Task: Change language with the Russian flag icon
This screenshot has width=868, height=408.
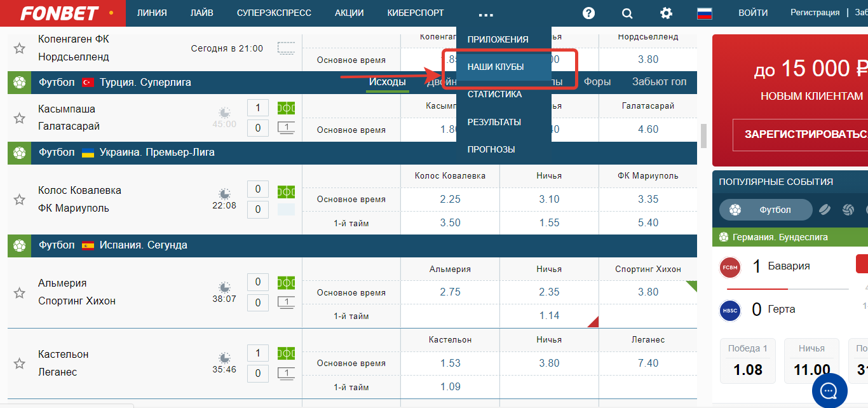Action: [x=704, y=13]
